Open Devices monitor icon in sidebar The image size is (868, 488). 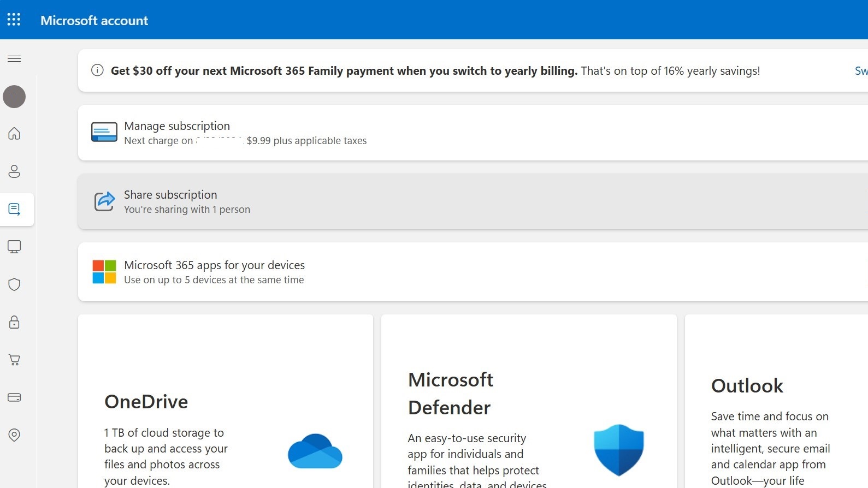click(x=14, y=247)
